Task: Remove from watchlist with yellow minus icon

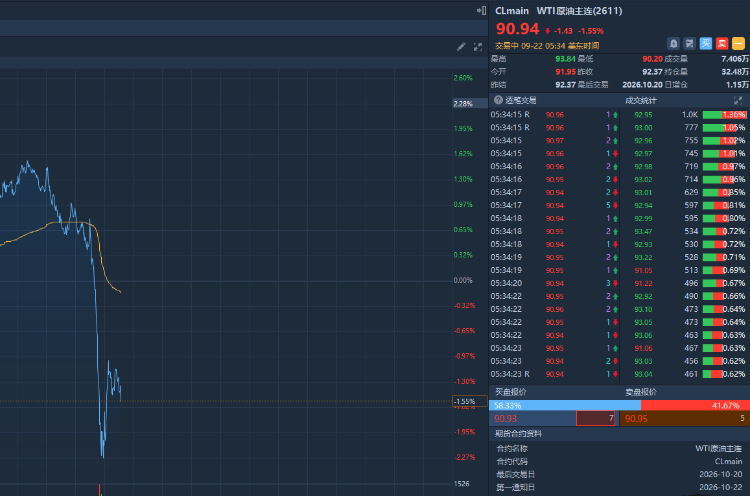Action: [x=738, y=44]
